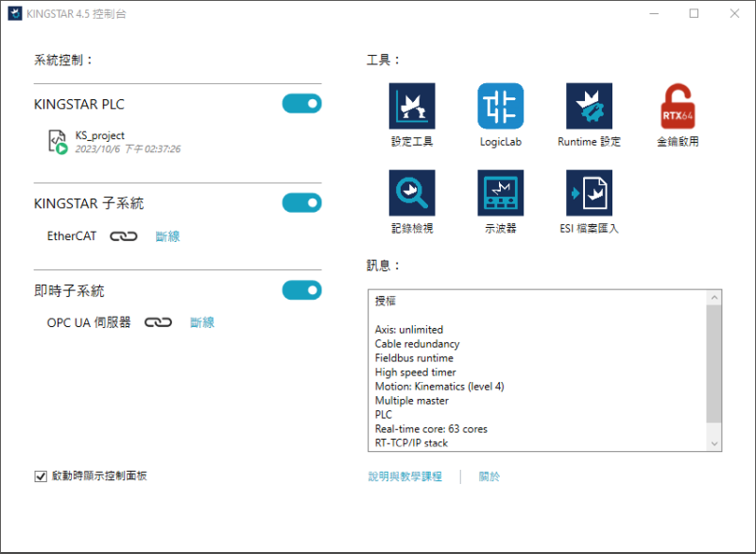Click 斷線 link next to OPC UA 伺服器
This screenshot has width=756, height=554.
tap(202, 322)
